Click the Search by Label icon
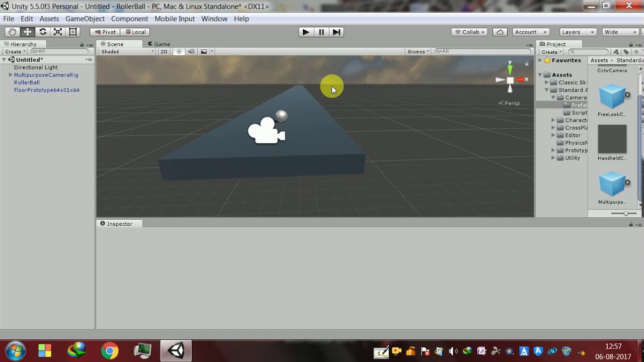The image size is (644, 362). pos(626,52)
